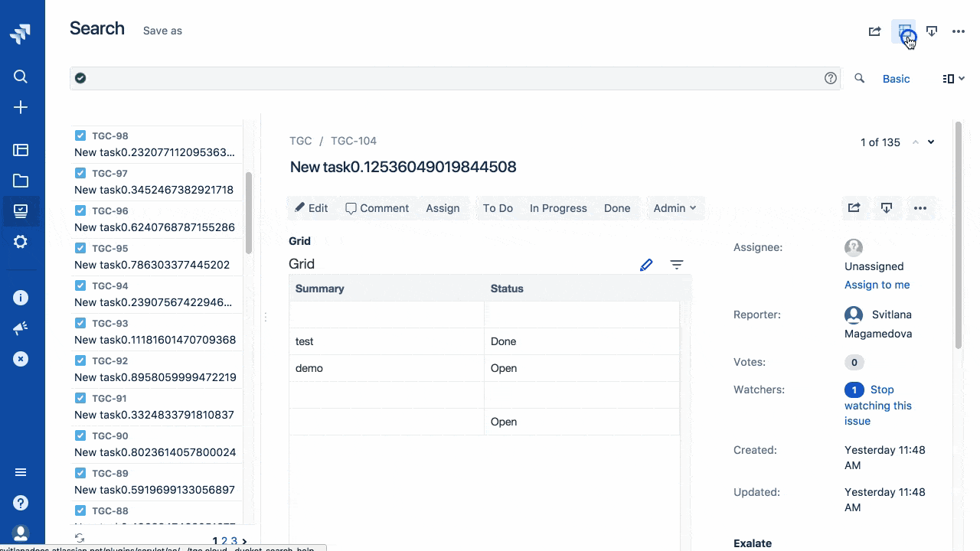This screenshot has width=980, height=551.
Task: Click the Assign to me link
Action: 877,284
